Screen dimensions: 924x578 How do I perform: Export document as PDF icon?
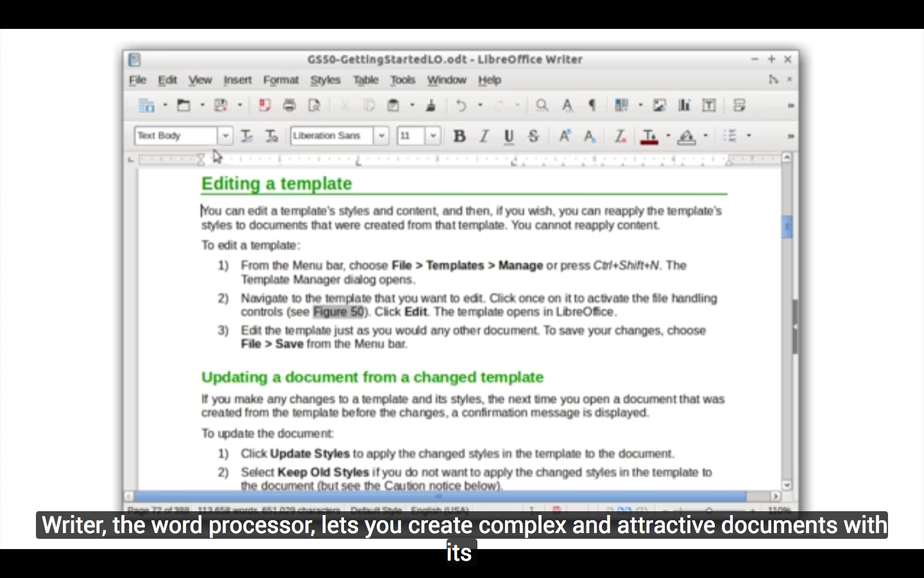(x=264, y=105)
